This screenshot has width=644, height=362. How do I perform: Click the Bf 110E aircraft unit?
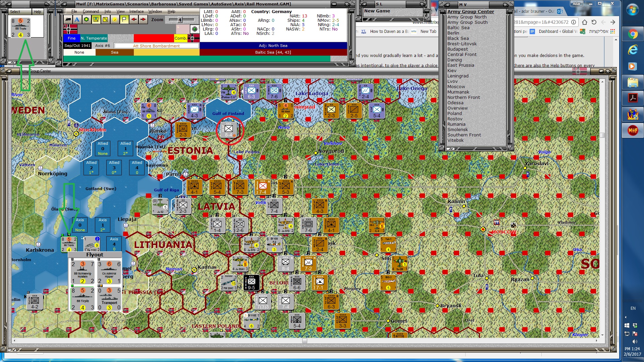[x=251, y=321]
